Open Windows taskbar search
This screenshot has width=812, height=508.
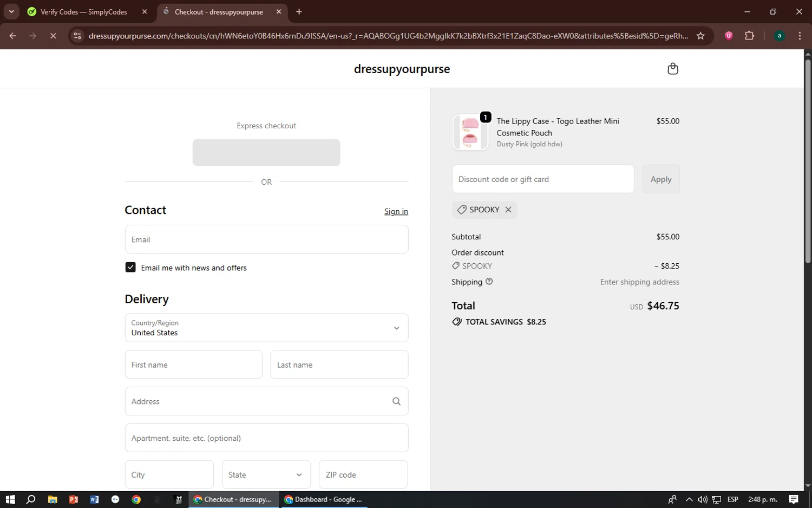31,499
